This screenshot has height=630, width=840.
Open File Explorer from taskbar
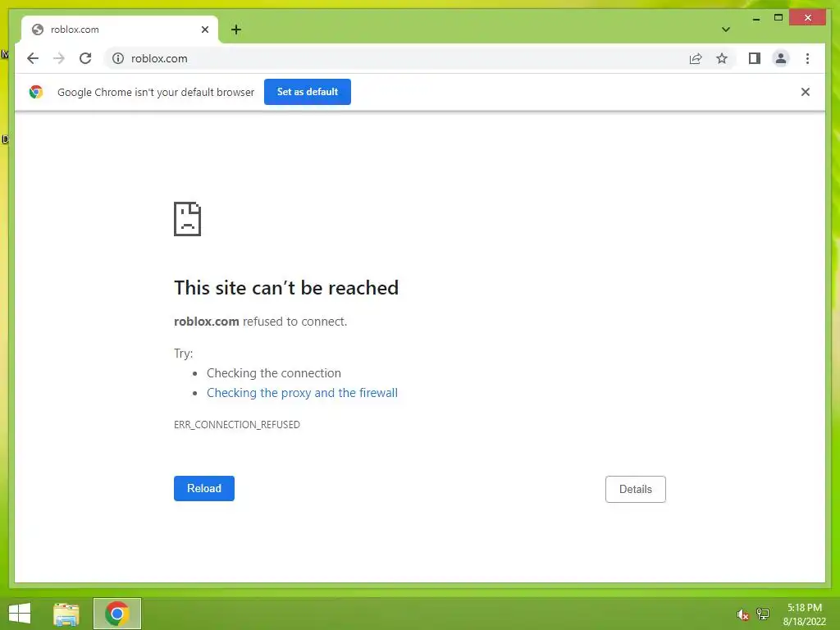coord(66,614)
